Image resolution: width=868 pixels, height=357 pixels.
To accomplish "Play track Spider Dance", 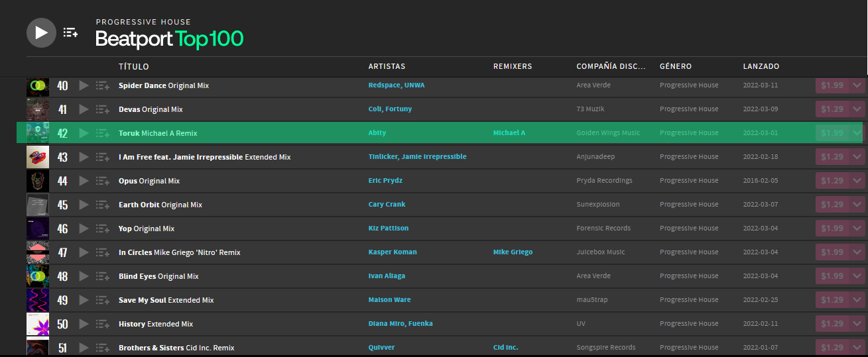I will 84,85.
